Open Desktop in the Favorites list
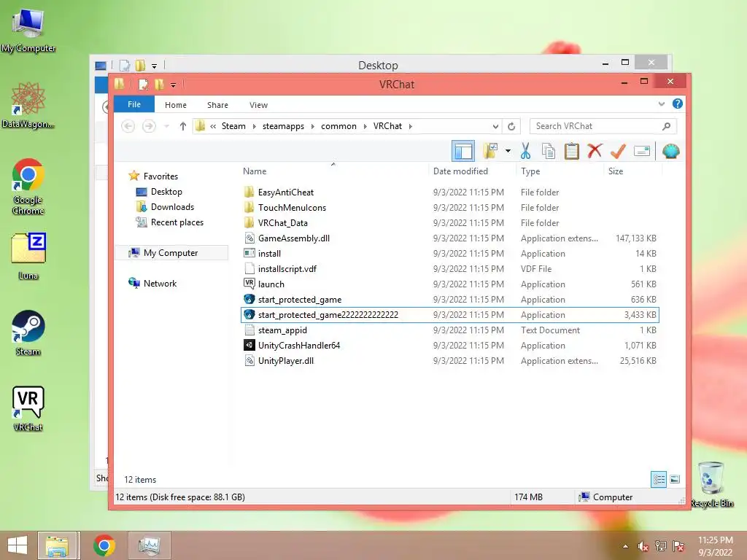Screen dimensions: 747x560 pos(166,192)
